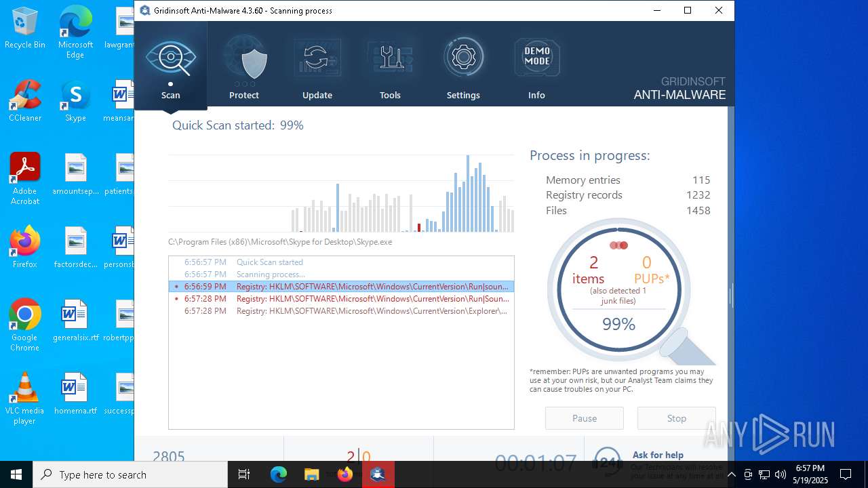This screenshot has height=488, width=868.
Task: Stop the quick scan
Action: point(677,418)
